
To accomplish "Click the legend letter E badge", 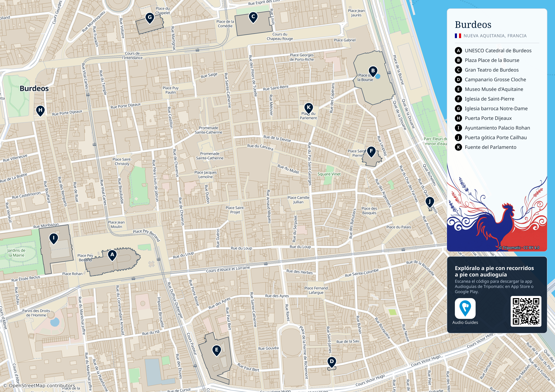I will [458, 89].
